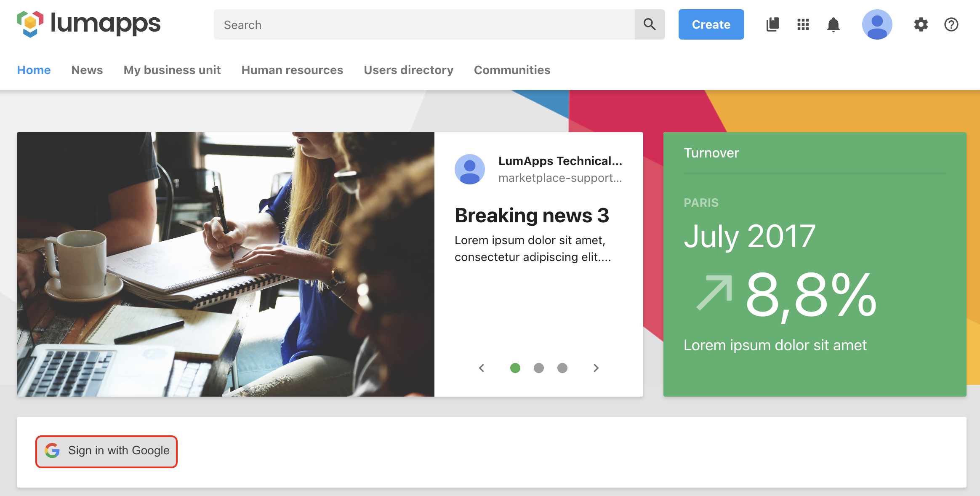Click the search magnifier icon

point(650,24)
